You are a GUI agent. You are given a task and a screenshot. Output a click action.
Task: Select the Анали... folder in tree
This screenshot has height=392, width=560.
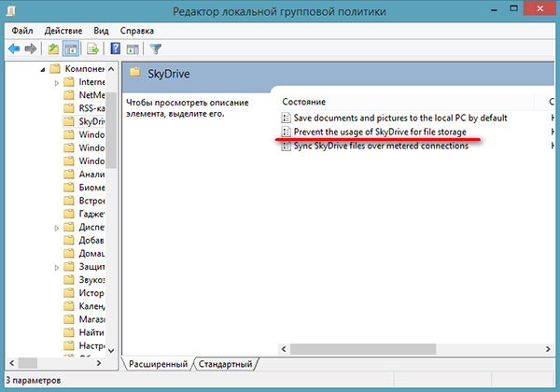tap(84, 175)
